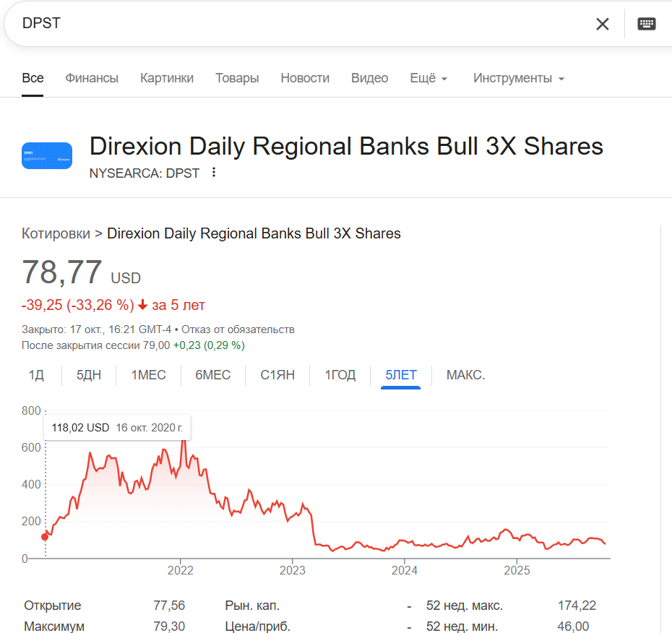Click the blue Direxion logo thumbnail
The image size is (672, 633).
47,155
